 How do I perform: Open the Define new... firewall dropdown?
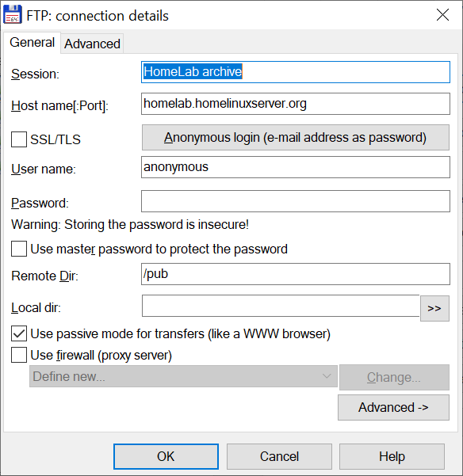pos(183,376)
